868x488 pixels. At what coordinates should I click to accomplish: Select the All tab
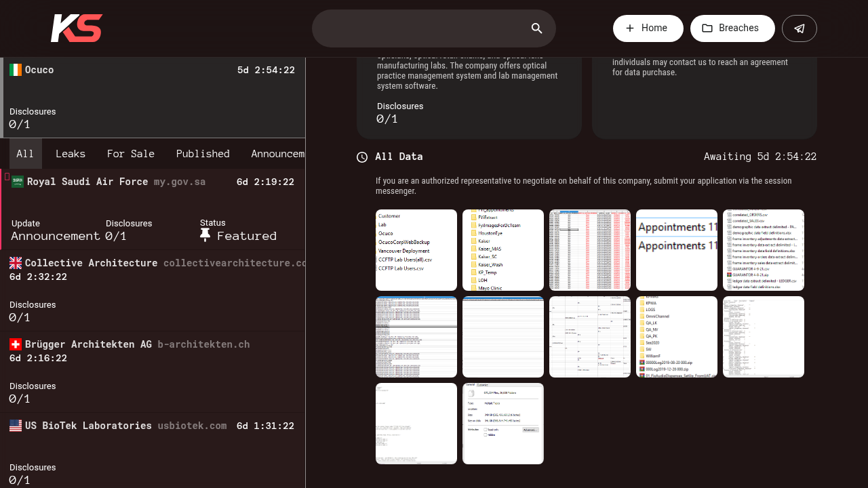[x=25, y=154]
